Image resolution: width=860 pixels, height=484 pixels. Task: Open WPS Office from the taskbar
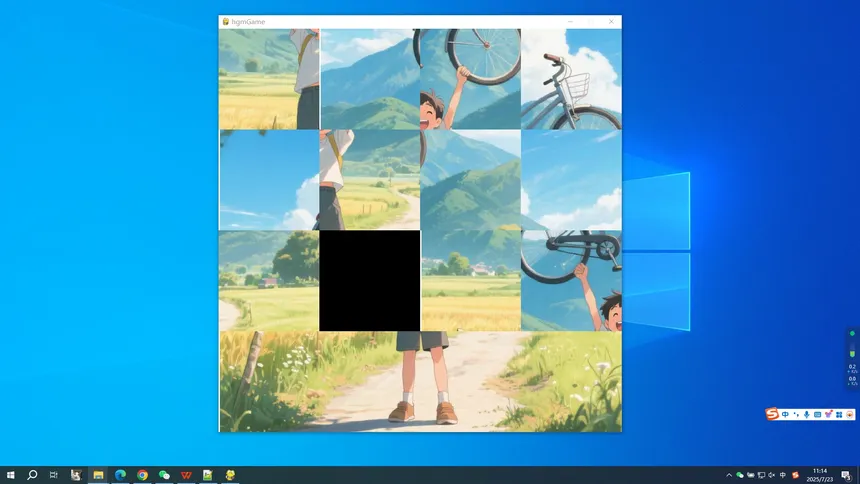186,475
